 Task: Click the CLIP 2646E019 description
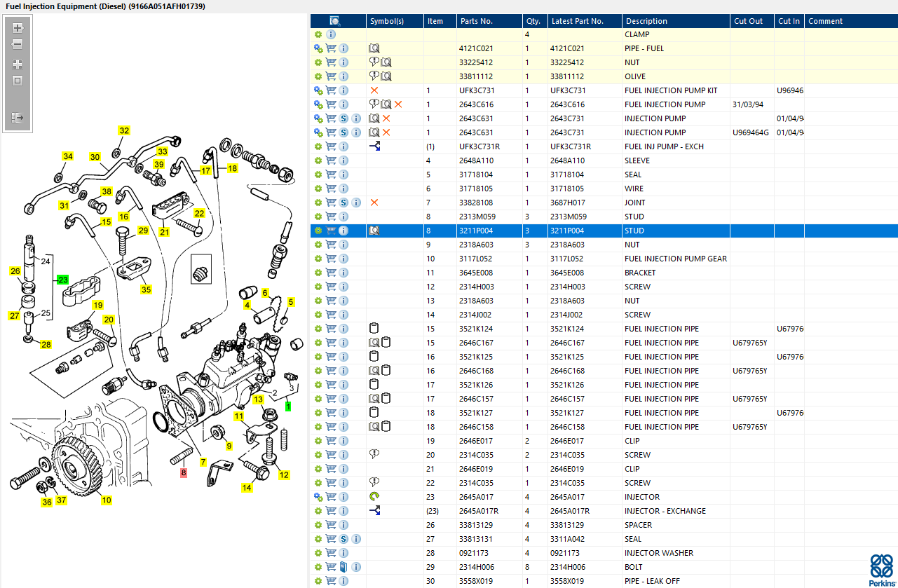pyautogui.click(x=632, y=469)
